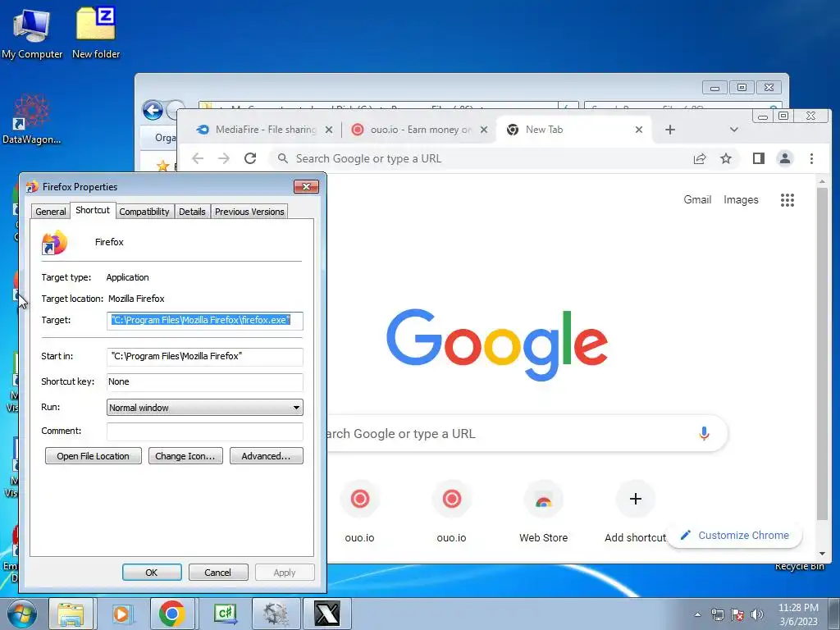This screenshot has width=840, height=630.
Task: Switch to the General tab
Action: [51, 212]
